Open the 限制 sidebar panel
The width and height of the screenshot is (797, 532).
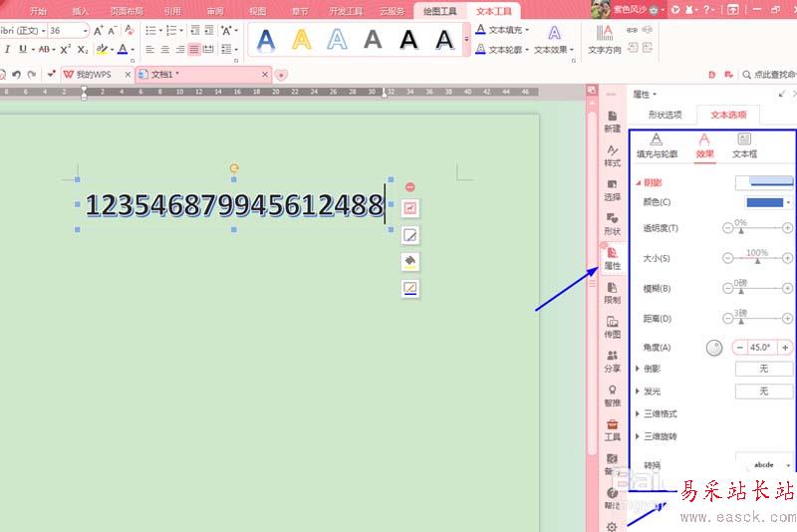click(612, 293)
